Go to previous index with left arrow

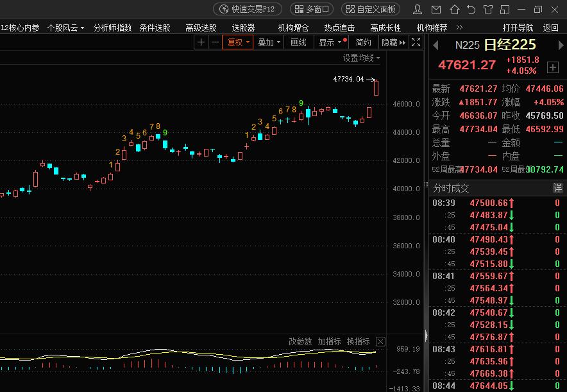[x=436, y=45]
